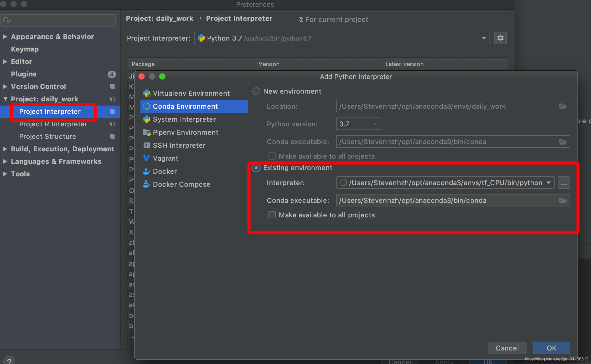Click Project: daily_work breadcrumb

click(160, 18)
